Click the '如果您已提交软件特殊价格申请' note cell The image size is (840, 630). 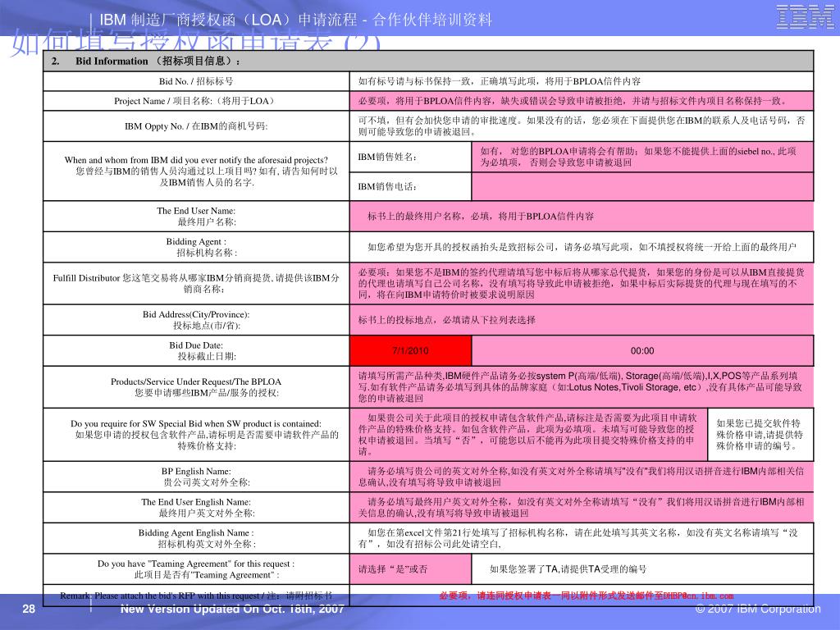760,435
